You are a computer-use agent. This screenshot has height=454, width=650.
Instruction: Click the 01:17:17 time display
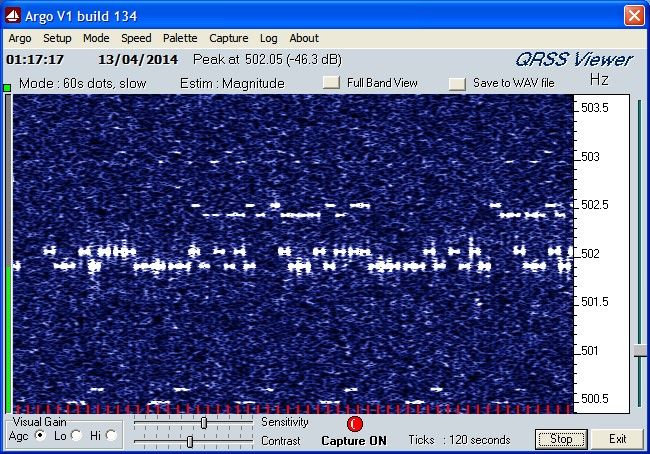click(x=35, y=60)
